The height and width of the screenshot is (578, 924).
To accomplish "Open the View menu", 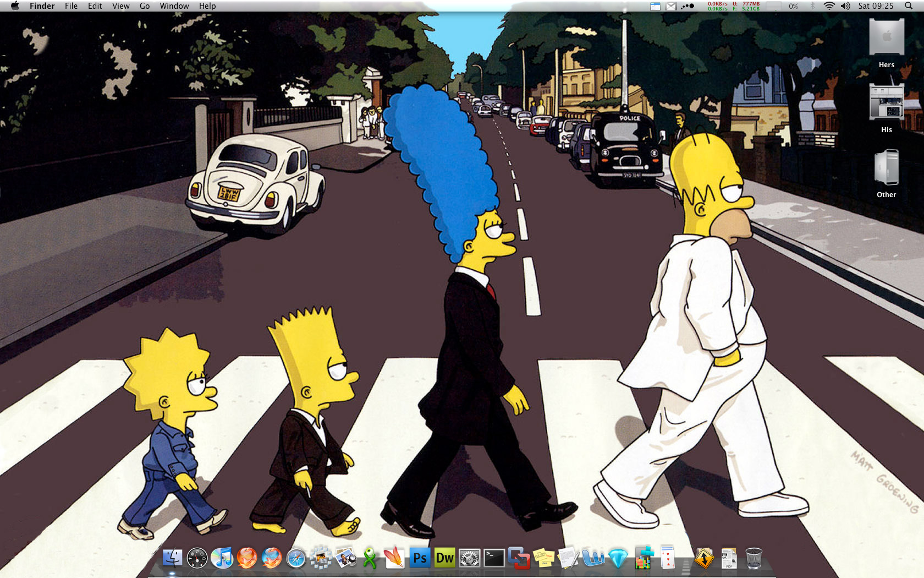I will tap(121, 6).
